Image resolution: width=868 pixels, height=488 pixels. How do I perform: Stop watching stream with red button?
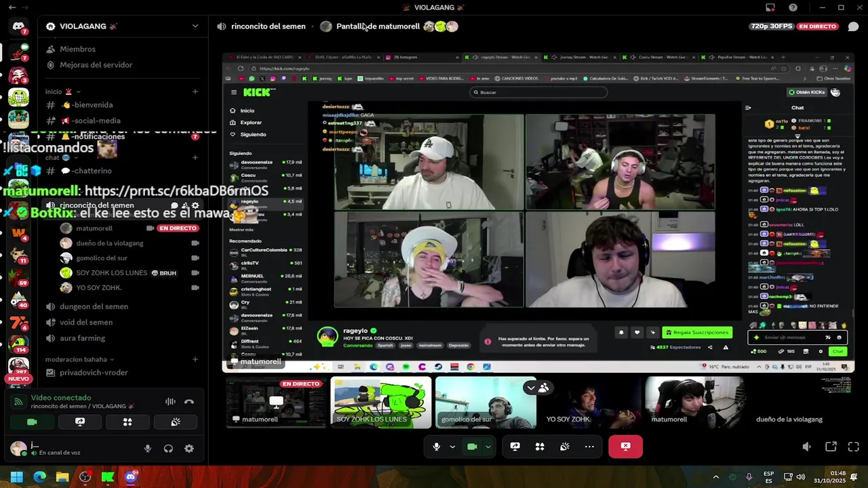click(625, 447)
